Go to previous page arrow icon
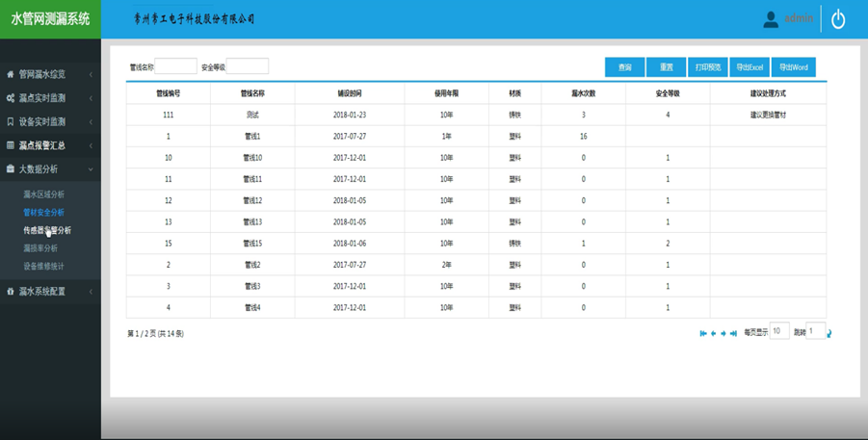 pyautogui.click(x=713, y=333)
